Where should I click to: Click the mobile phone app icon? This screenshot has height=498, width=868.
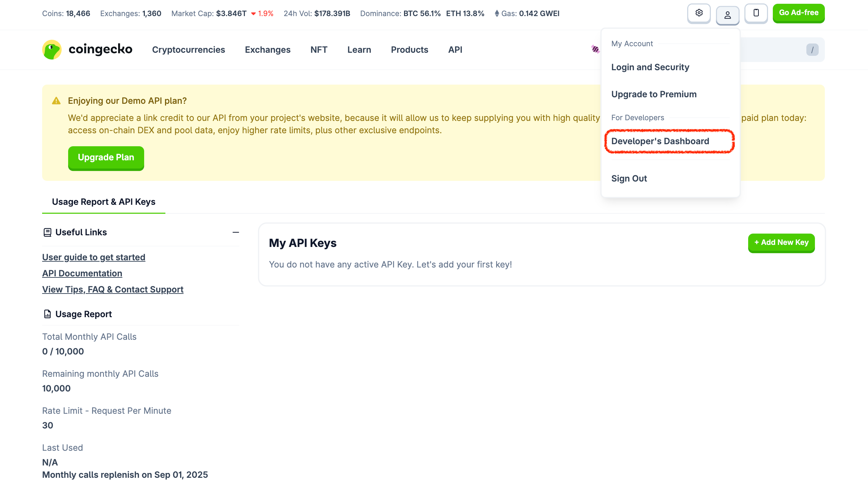pyautogui.click(x=756, y=13)
